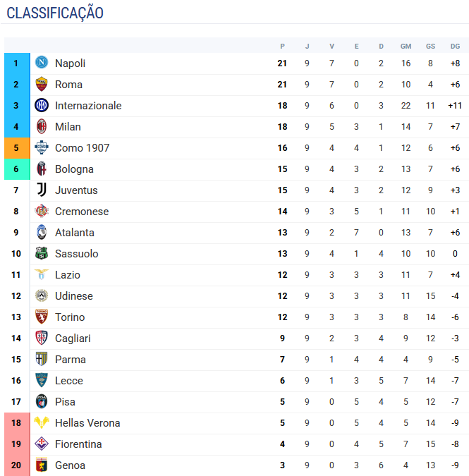The height and width of the screenshot is (476, 469).
Task: Click the Napoli club crest icon
Action: tap(42, 63)
